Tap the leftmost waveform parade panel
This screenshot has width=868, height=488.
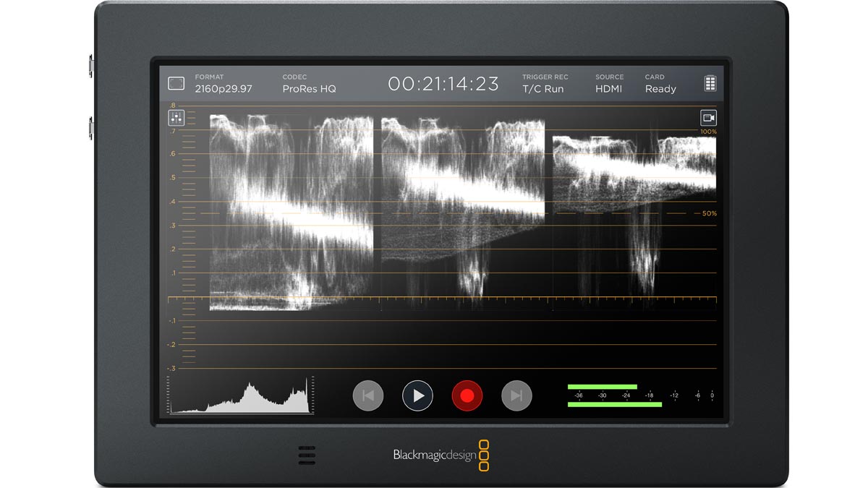(291, 213)
